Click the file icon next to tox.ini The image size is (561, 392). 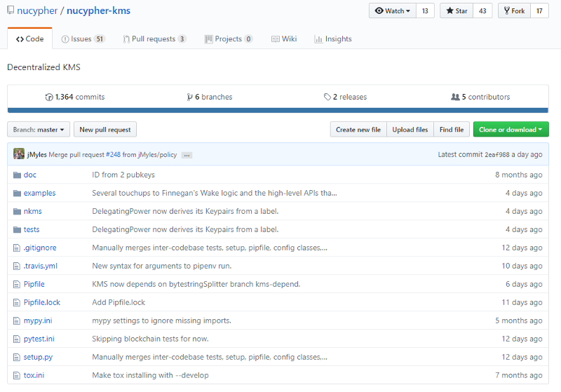point(16,376)
